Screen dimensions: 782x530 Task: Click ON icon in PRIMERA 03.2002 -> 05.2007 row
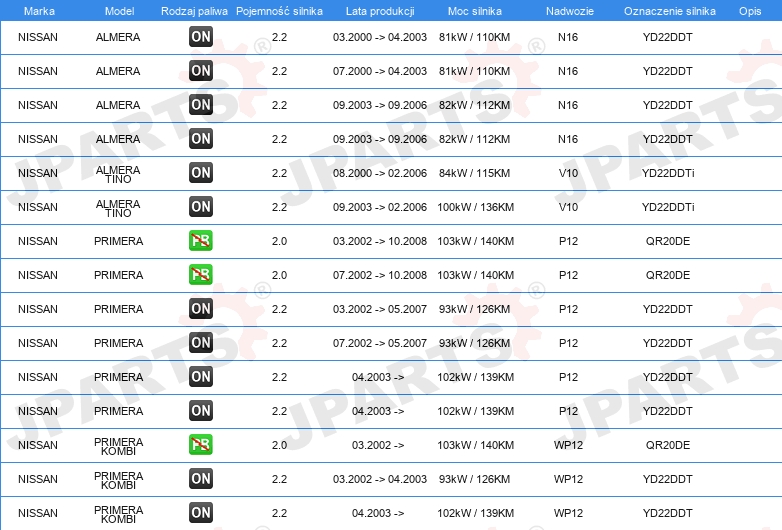click(200, 309)
